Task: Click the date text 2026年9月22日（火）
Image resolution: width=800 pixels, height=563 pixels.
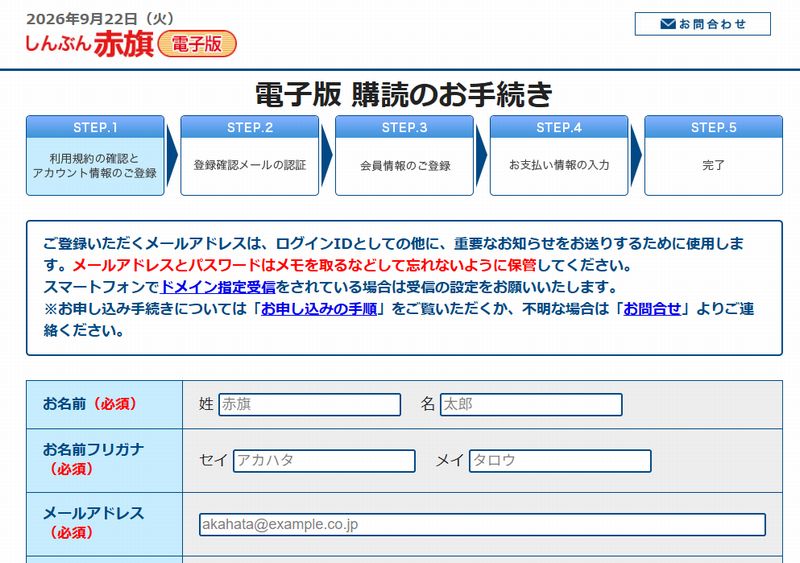Action: click(102, 19)
